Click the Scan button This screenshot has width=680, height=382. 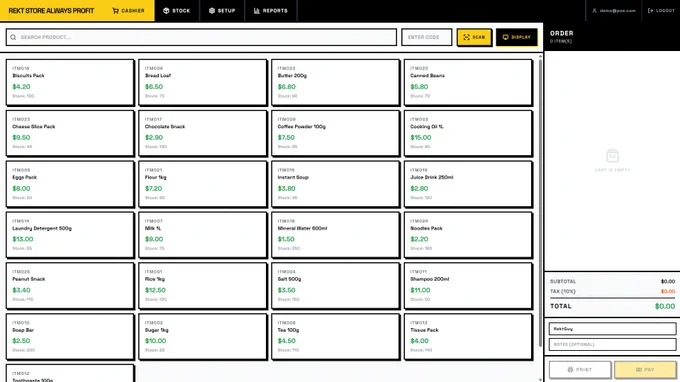tap(474, 37)
